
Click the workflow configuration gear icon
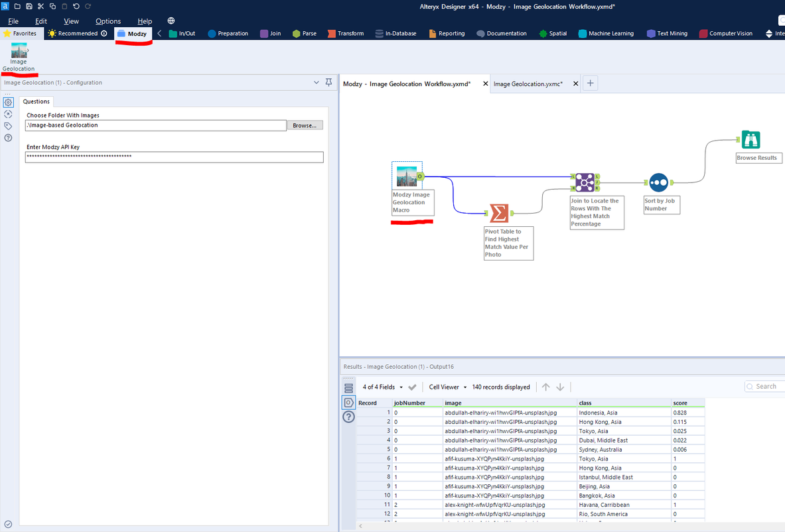point(8,102)
